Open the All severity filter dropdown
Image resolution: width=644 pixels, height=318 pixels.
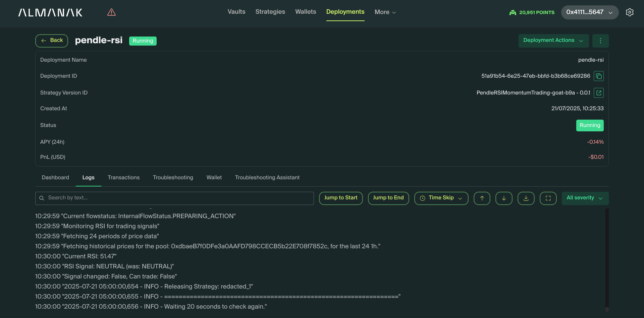(585, 198)
